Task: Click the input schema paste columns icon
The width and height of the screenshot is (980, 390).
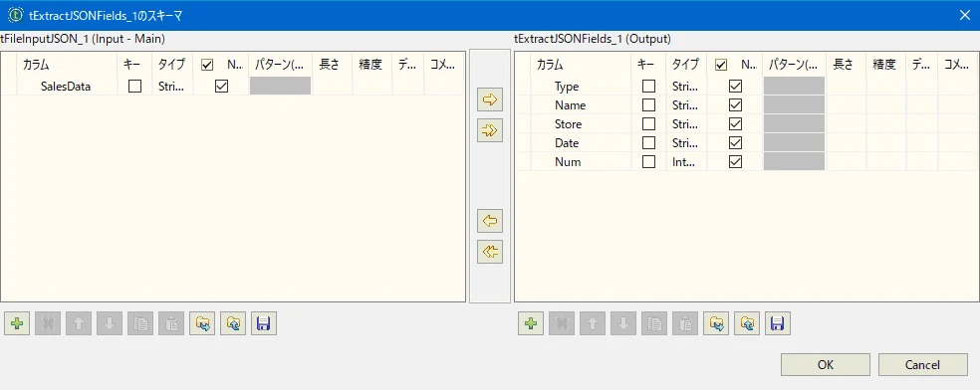Action: coord(171,324)
